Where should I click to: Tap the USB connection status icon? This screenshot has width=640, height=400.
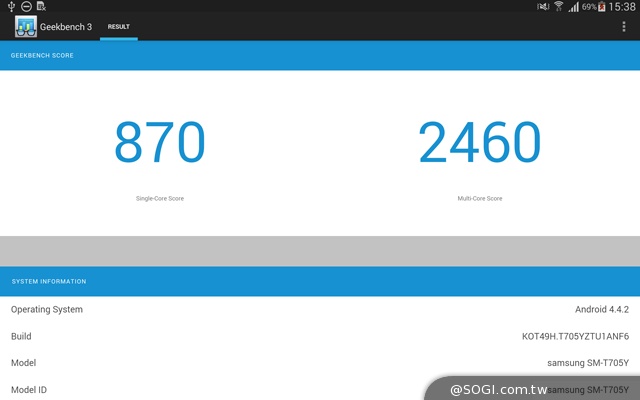tap(10, 6)
